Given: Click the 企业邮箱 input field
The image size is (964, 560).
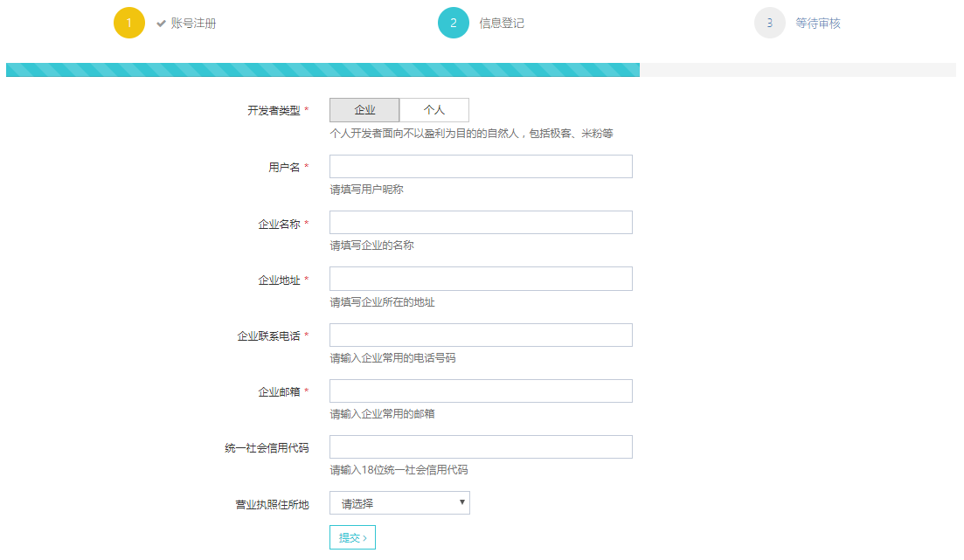Looking at the screenshot, I should pyautogui.click(x=481, y=391).
